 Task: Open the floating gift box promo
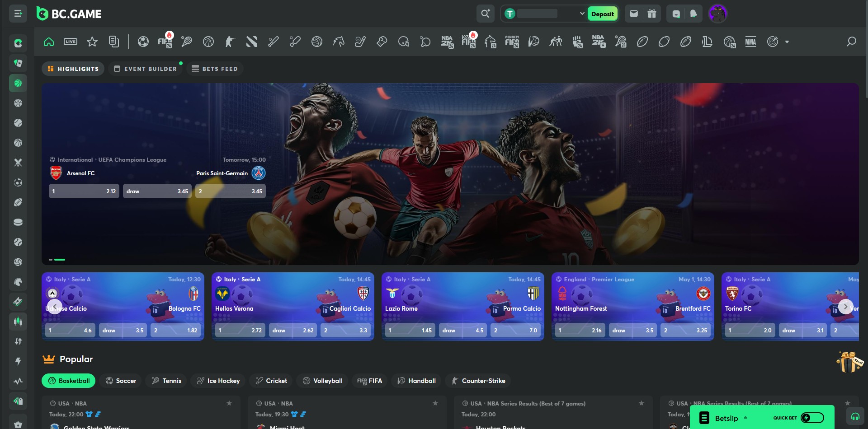pyautogui.click(x=849, y=362)
